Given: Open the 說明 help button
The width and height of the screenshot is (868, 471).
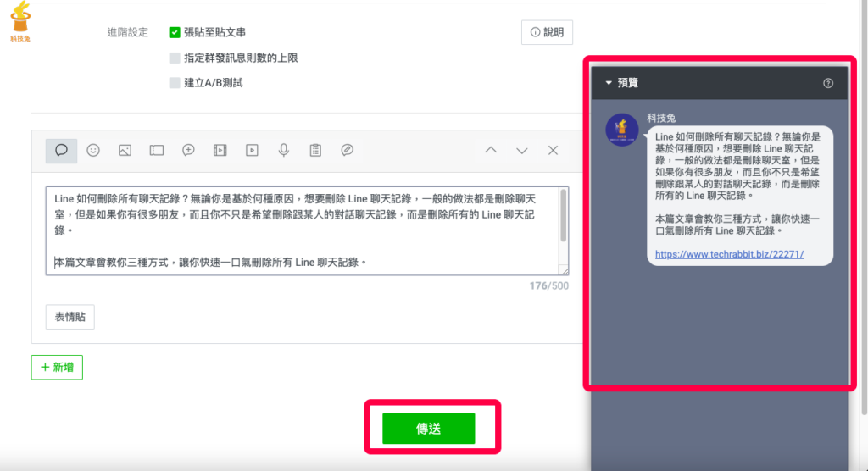Looking at the screenshot, I should (x=547, y=33).
